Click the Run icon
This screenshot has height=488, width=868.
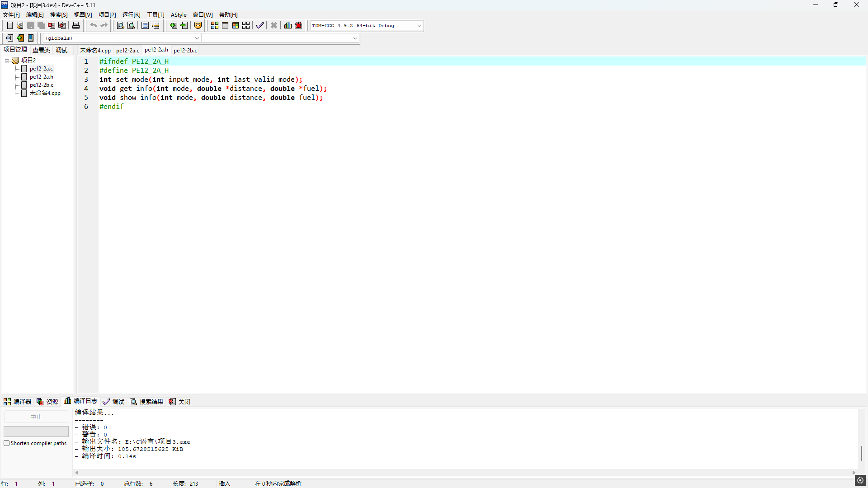[x=225, y=25]
